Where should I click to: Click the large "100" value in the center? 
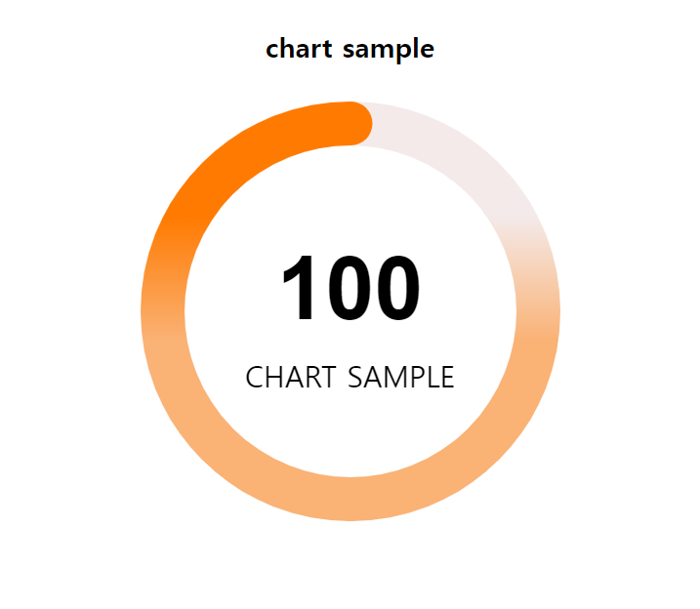tap(350, 289)
